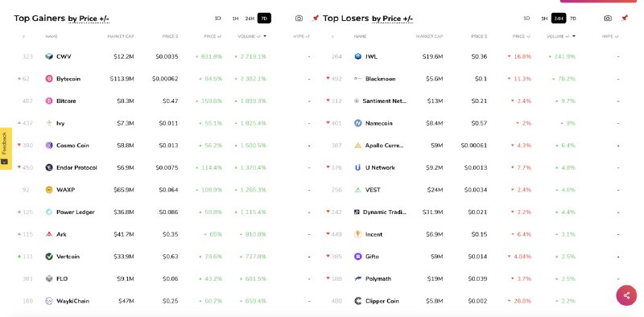Click the camera icon in Top Gainers
Screen dimensions: 644x317
click(299, 19)
